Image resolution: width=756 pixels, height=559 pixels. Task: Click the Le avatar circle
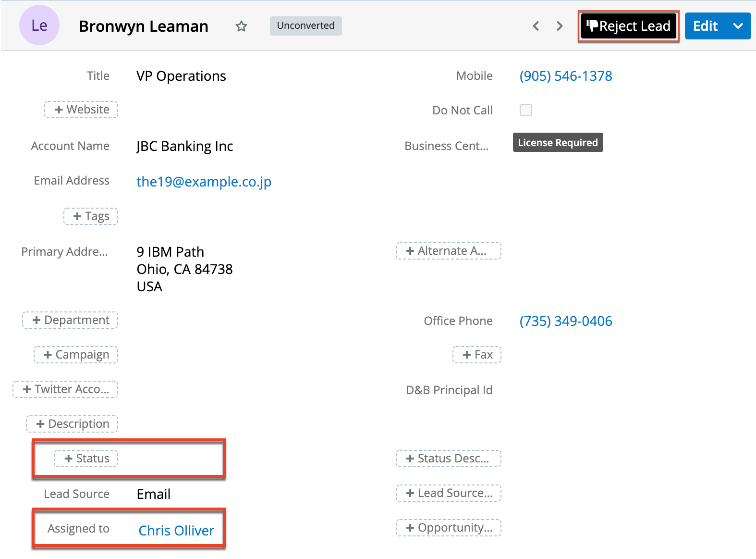click(x=39, y=25)
